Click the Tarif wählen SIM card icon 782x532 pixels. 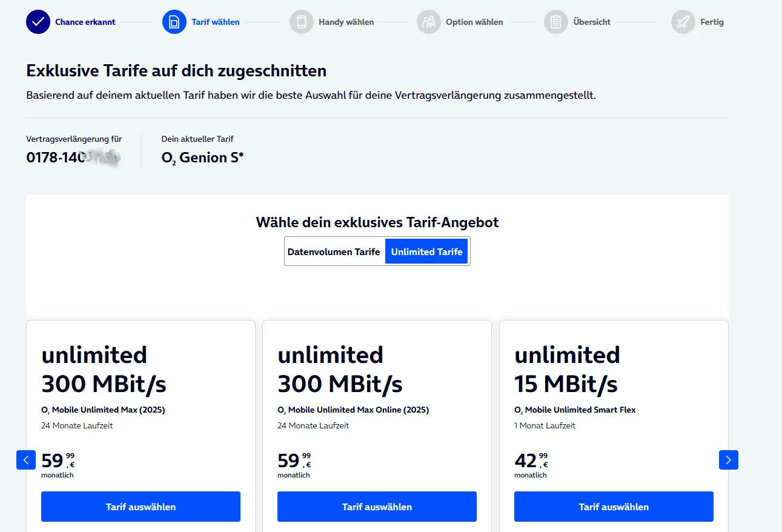coord(174,22)
